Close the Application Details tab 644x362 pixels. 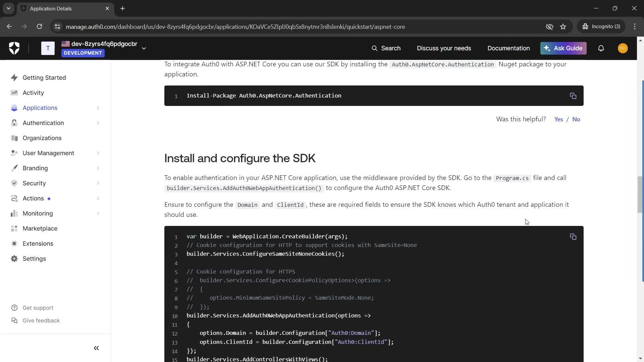coord(107,8)
